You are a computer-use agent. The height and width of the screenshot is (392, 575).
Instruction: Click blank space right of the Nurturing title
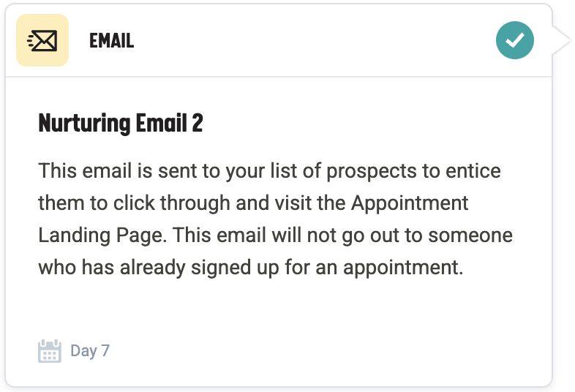coord(366,123)
